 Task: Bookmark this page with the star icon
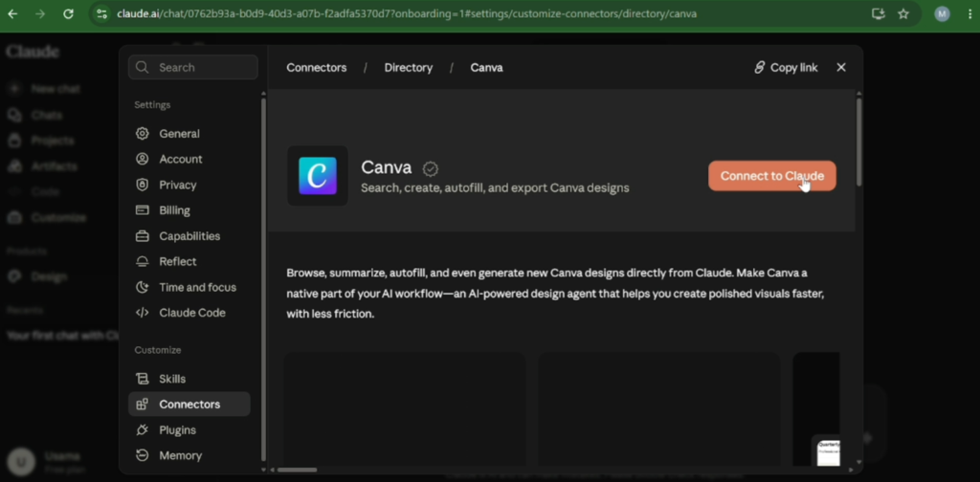(x=903, y=13)
